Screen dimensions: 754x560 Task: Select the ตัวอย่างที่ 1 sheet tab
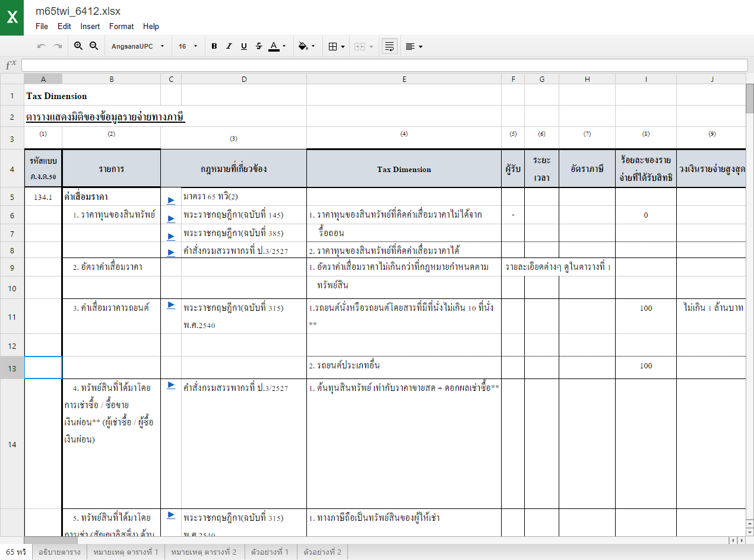pos(270,552)
